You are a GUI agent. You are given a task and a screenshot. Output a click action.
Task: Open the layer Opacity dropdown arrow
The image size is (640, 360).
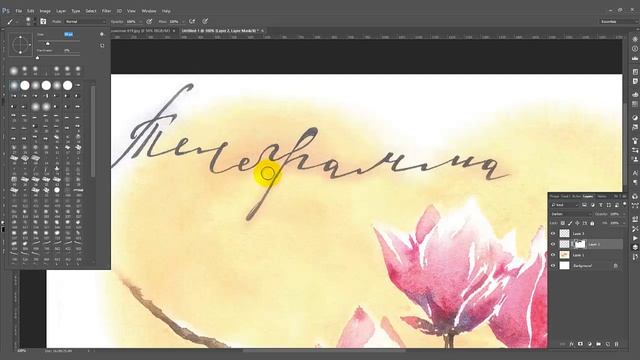pos(624,214)
